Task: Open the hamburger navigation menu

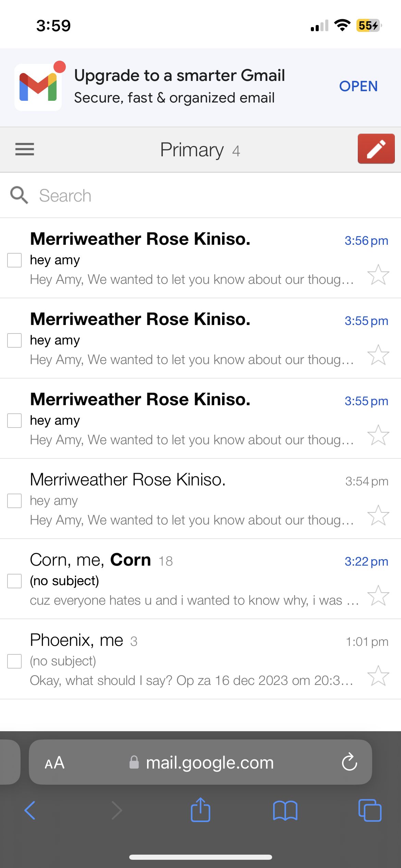Action: click(x=25, y=149)
